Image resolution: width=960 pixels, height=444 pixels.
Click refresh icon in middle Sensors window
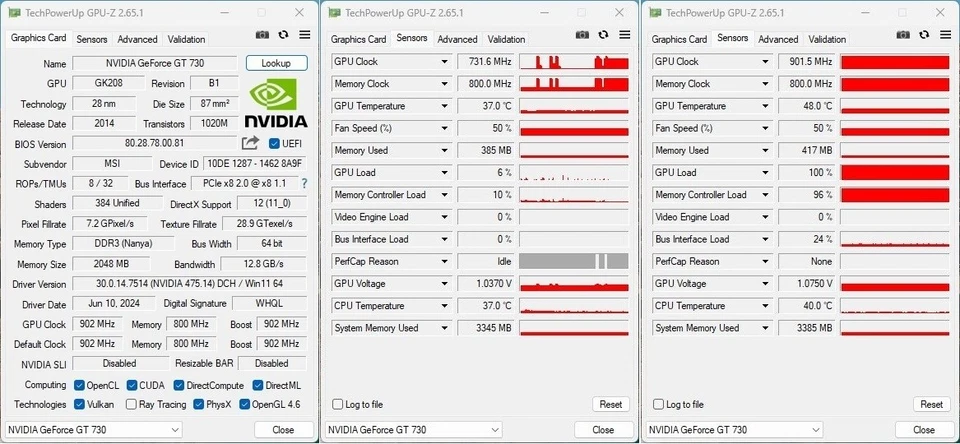603,35
